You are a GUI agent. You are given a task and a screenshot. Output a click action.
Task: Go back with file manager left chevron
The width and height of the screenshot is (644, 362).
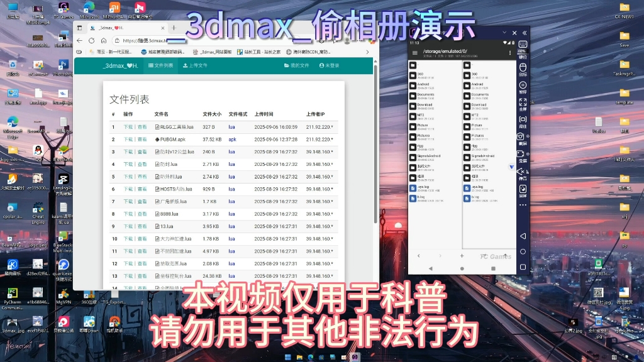coord(418,256)
